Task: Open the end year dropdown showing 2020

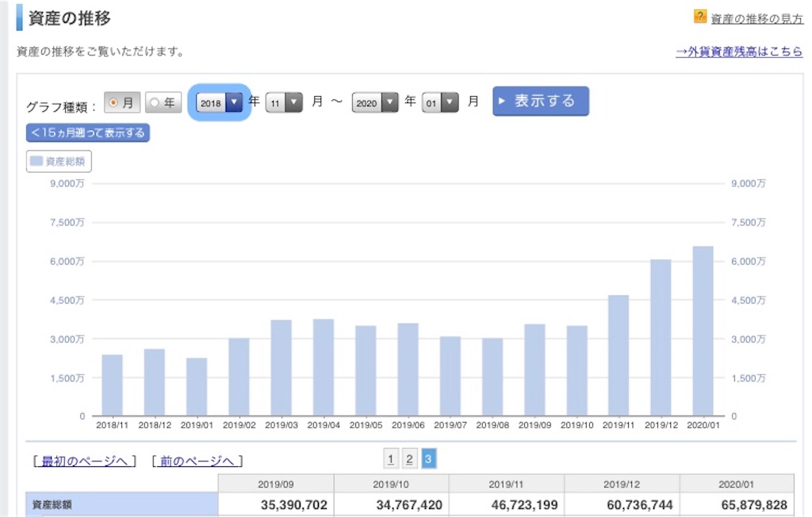Action: tap(375, 102)
